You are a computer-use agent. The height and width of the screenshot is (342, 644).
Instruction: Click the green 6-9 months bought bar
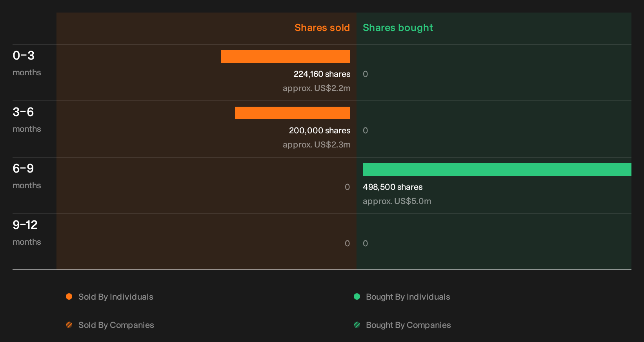[x=497, y=169]
